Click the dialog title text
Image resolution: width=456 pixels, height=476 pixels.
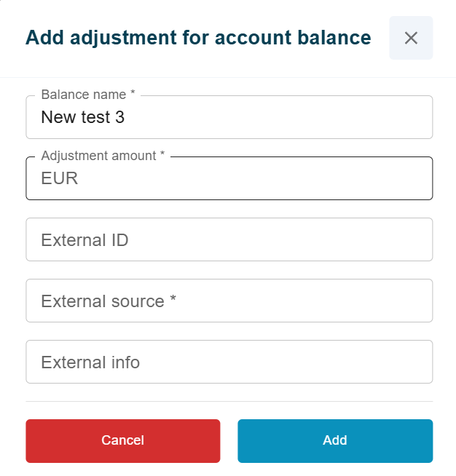pos(198,38)
